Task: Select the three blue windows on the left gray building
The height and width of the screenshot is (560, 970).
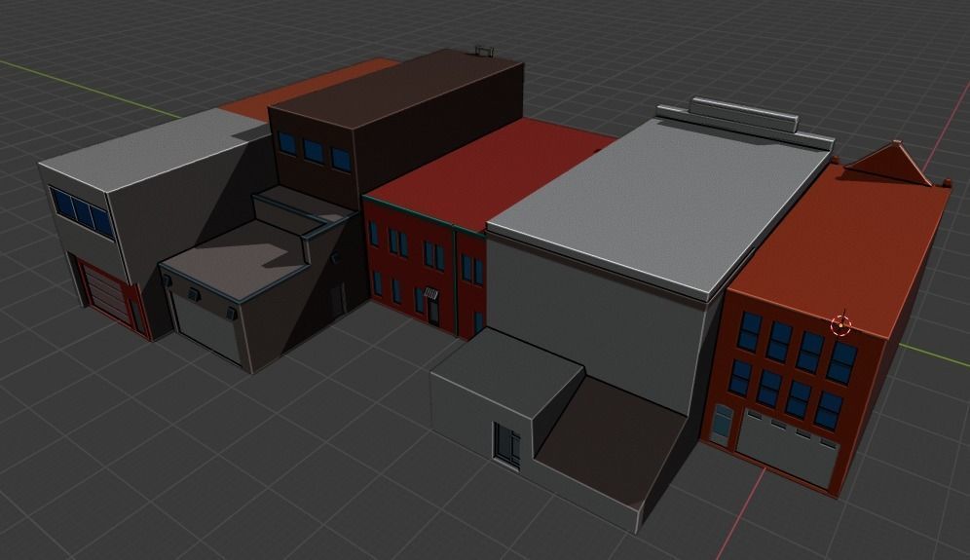Action: (x=82, y=210)
